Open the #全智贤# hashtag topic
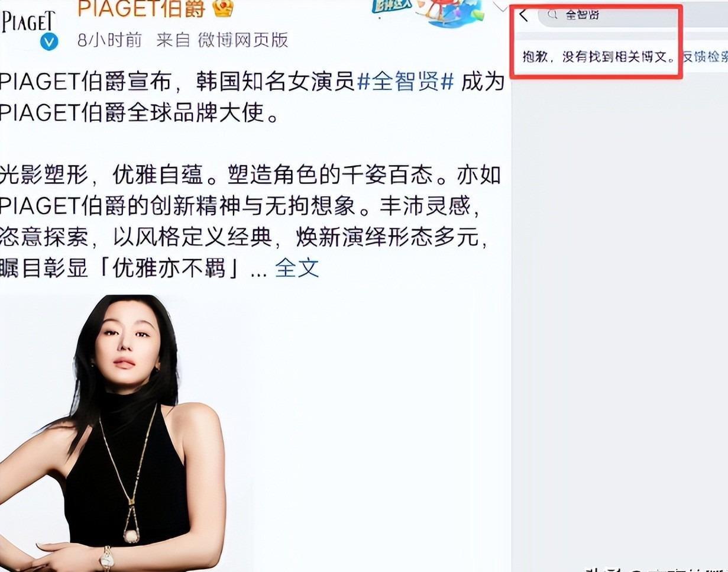Screen dimensions: 728x572 (x=406, y=82)
